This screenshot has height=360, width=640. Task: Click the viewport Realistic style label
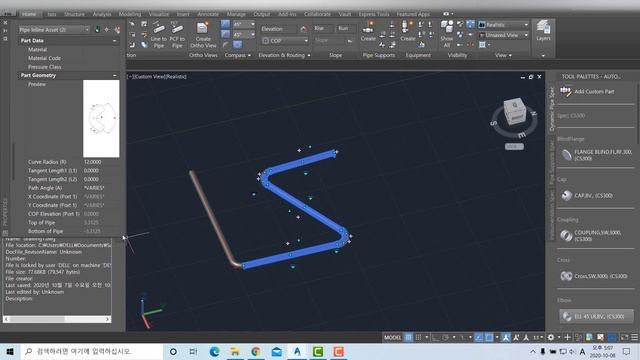pyautogui.click(x=176, y=76)
